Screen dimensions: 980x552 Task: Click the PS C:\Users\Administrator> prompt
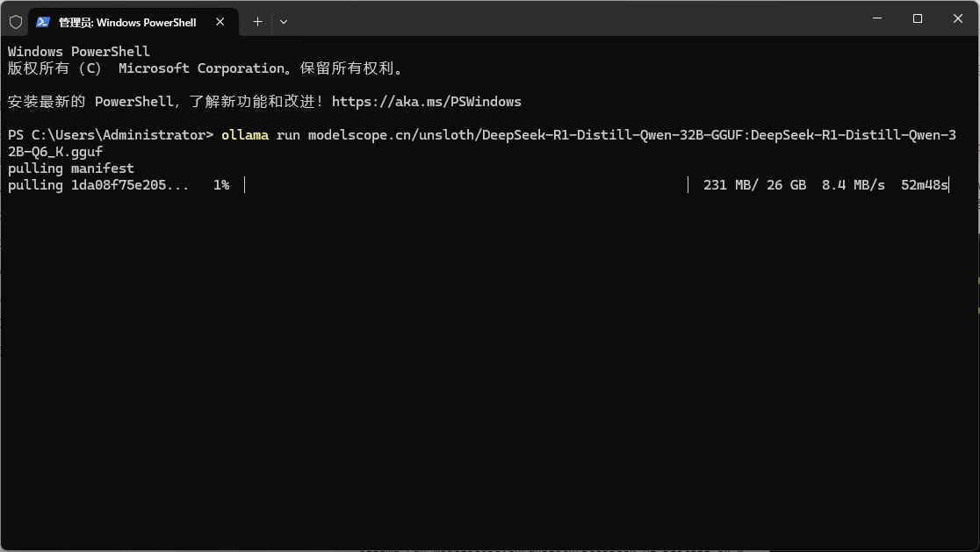[110, 135]
